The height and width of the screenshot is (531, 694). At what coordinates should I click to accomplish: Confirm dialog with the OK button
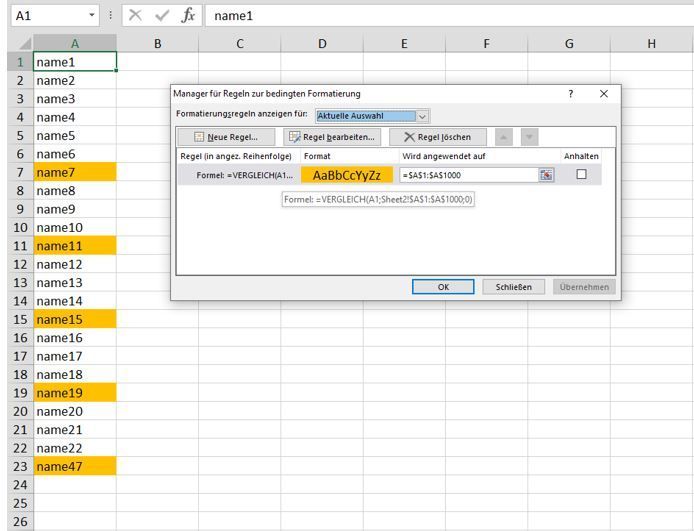point(443,287)
